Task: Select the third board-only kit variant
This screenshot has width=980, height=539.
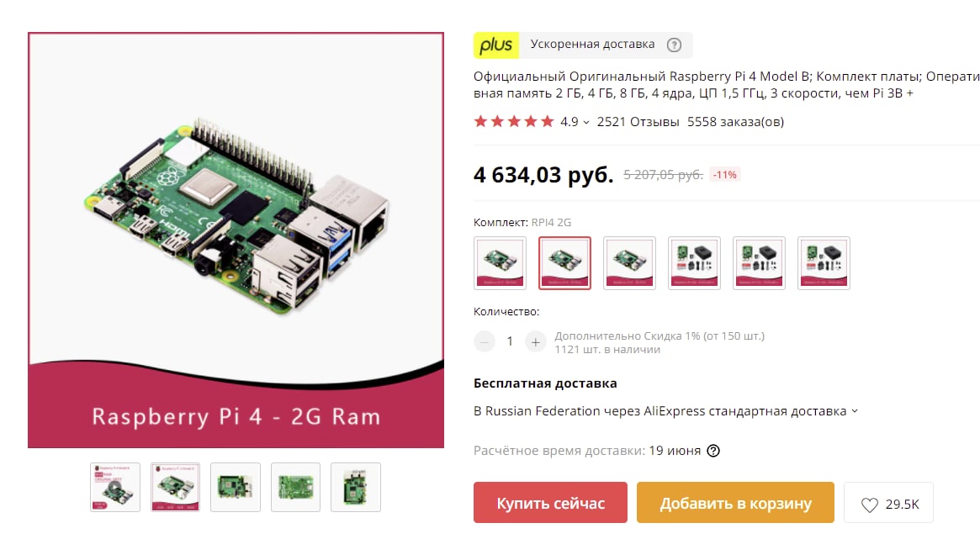Action: pyautogui.click(x=629, y=263)
